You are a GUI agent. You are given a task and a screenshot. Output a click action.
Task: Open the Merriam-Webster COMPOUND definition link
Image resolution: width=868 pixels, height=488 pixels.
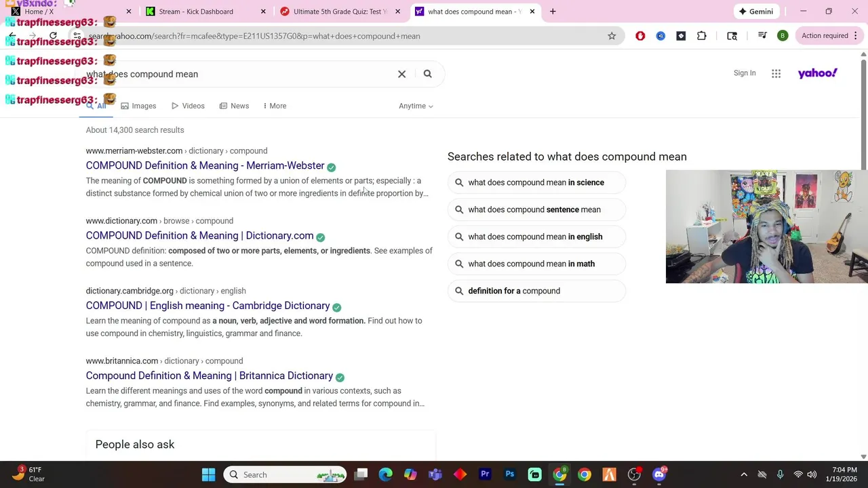pyautogui.click(x=205, y=165)
